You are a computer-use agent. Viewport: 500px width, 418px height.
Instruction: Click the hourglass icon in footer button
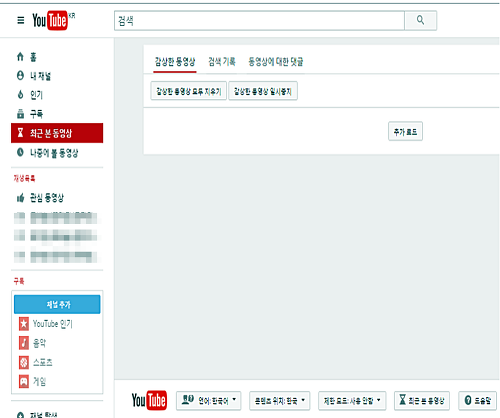(402, 399)
